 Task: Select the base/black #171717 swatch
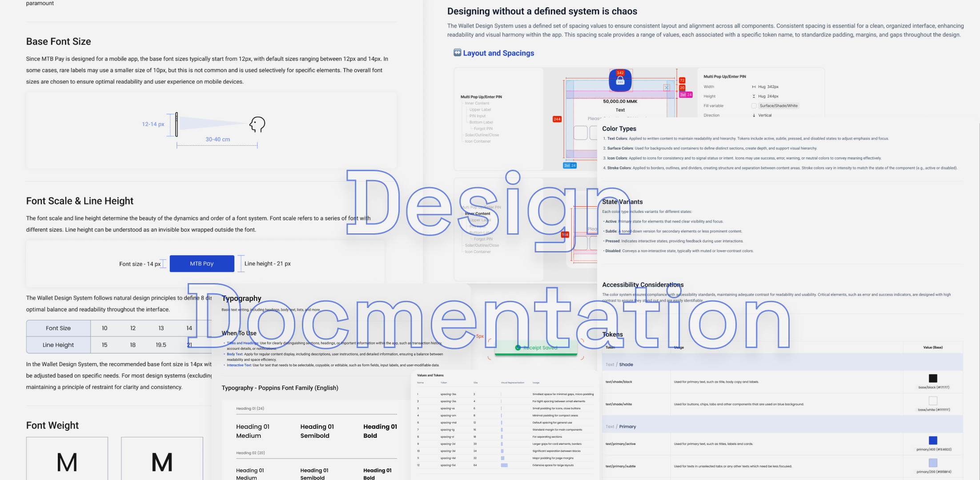(933, 378)
